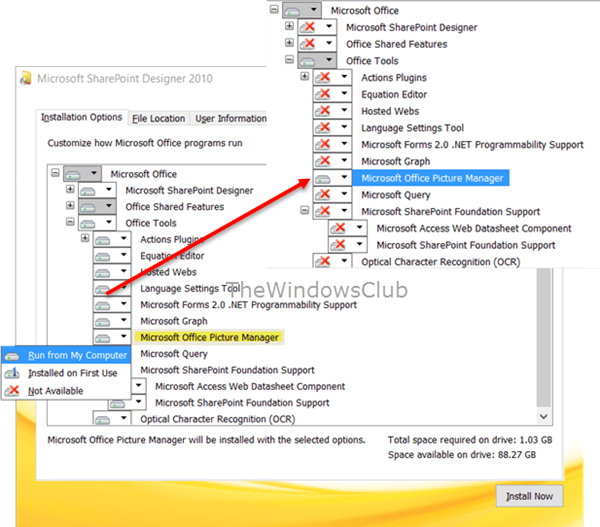
Task: Collapse Office Tools node in left tree
Action: 70,222
